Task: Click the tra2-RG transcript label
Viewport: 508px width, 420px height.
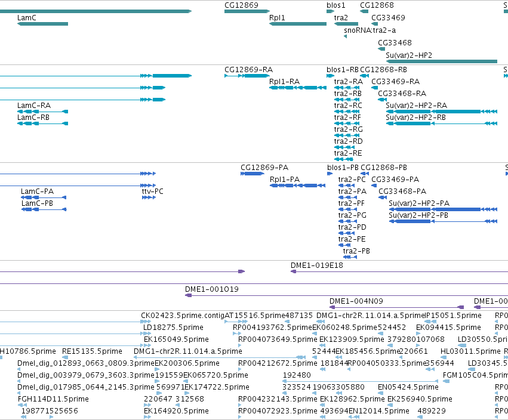Action: coord(348,129)
